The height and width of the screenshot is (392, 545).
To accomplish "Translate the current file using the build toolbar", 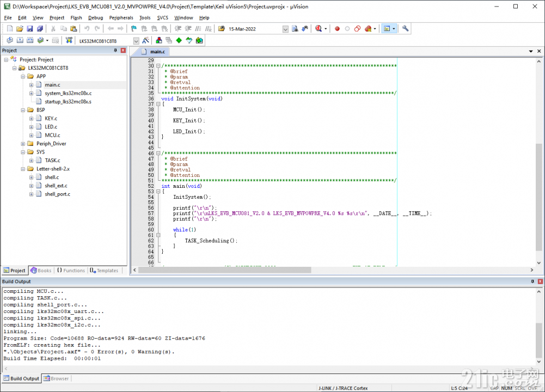I will point(10,41).
